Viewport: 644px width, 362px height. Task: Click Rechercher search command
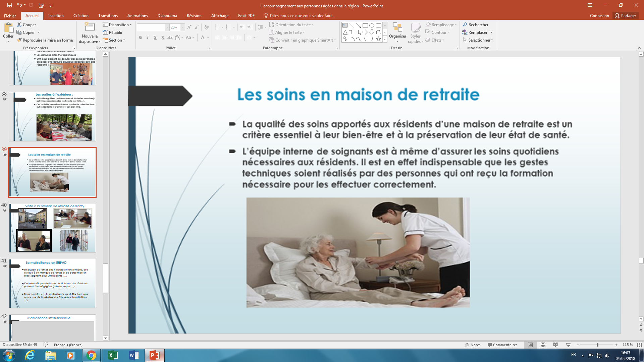(476, 25)
